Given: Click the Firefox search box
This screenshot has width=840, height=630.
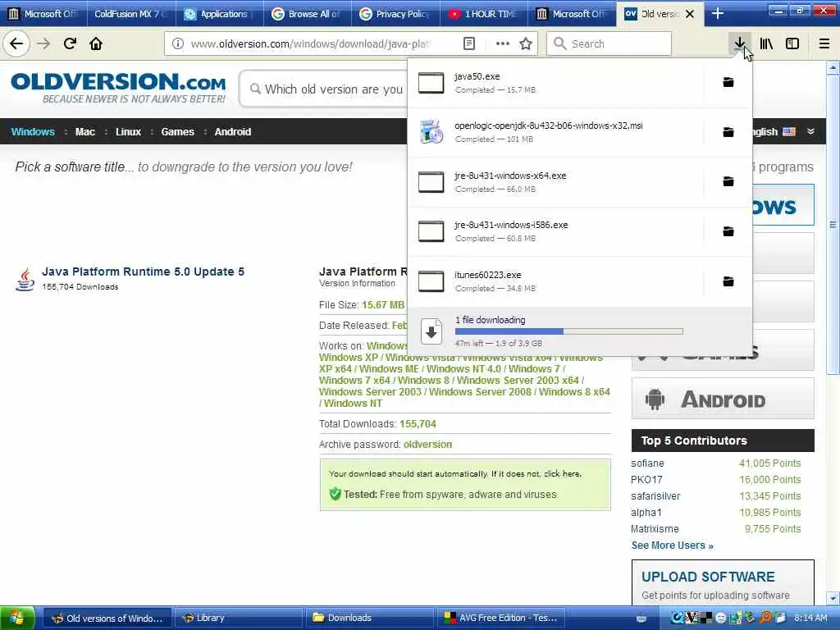Looking at the screenshot, I should [x=609, y=44].
